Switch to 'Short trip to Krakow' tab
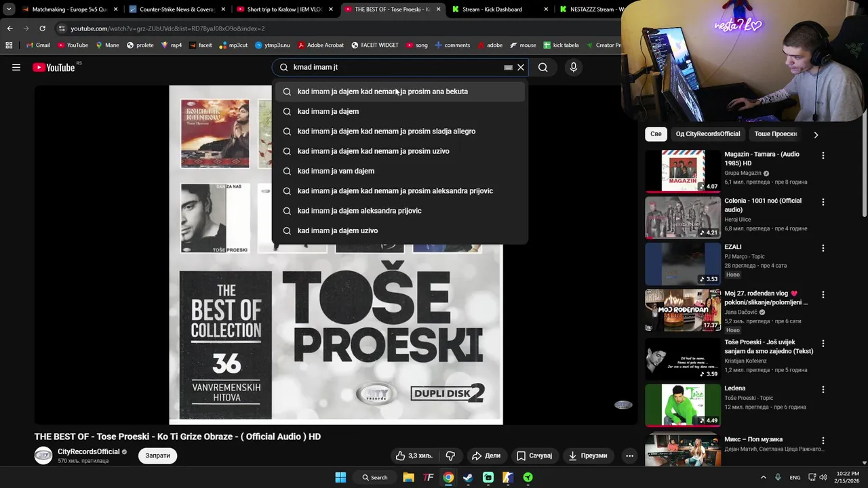Screen dimensions: 868x488 [x=283, y=9]
